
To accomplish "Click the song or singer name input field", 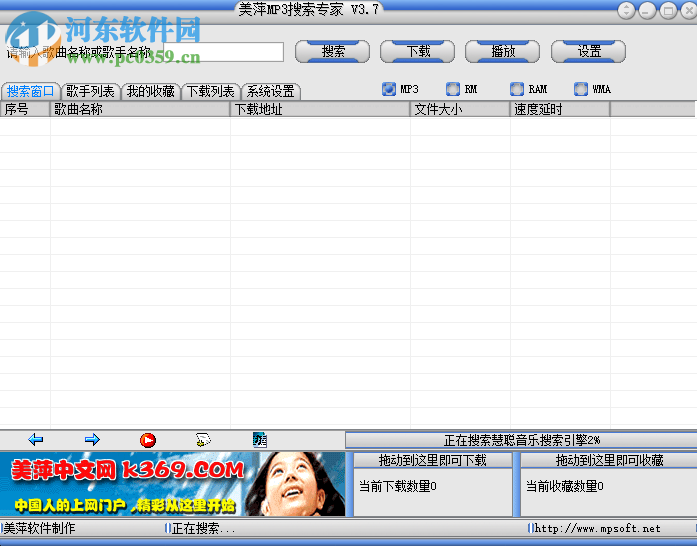I will tap(223, 52).
